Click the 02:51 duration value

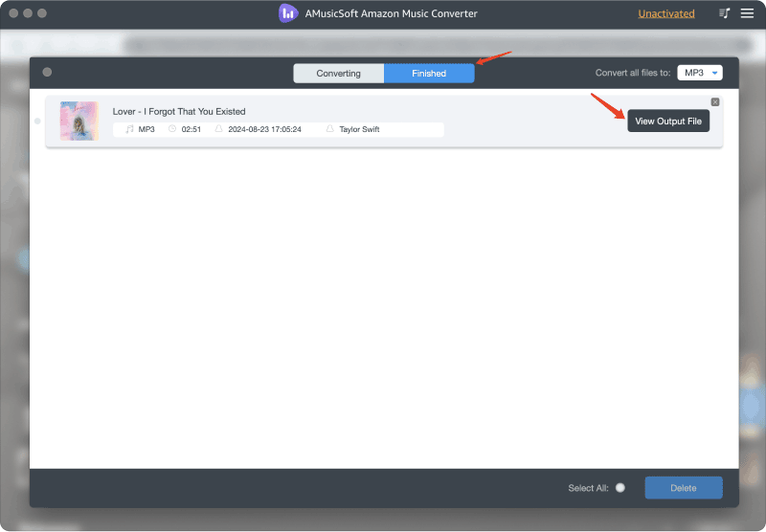pyautogui.click(x=191, y=129)
